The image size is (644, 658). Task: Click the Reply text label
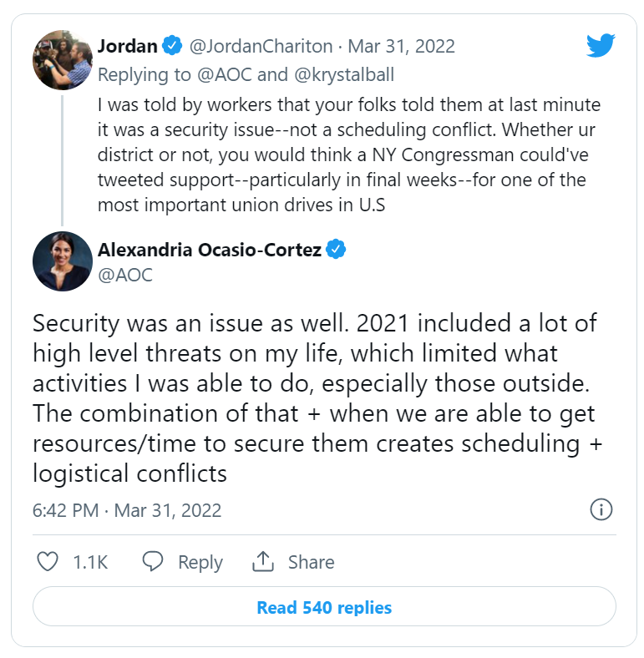tap(200, 563)
